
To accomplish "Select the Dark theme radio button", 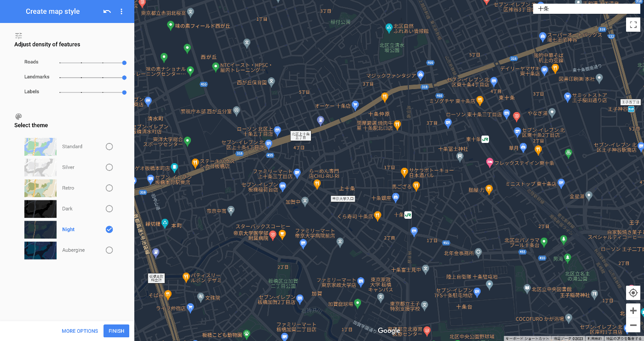I will coord(109,209).
